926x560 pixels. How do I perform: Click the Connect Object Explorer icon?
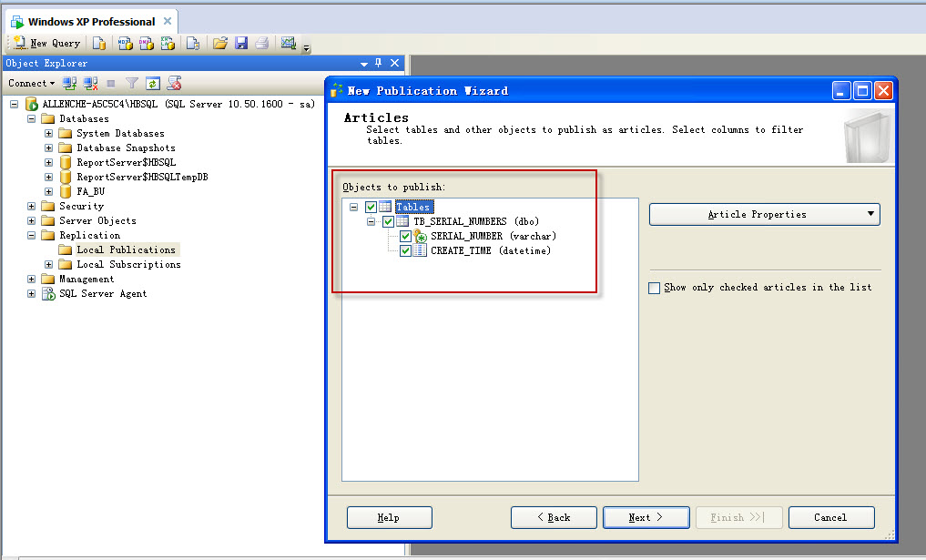70,83
